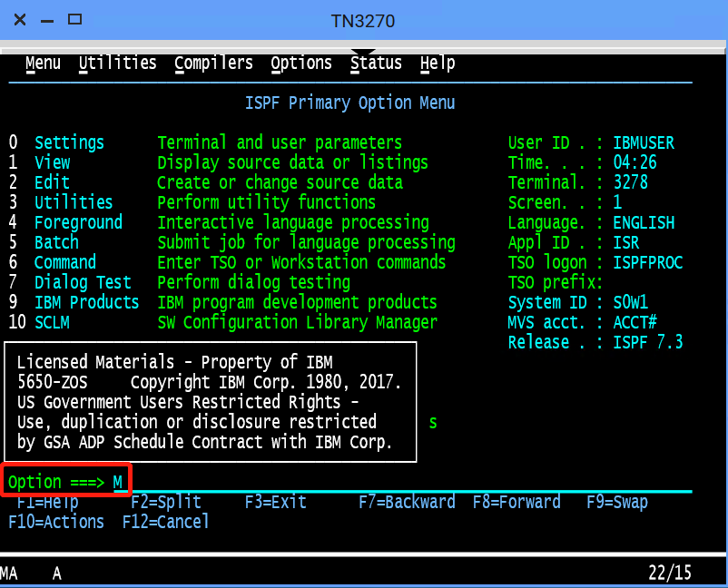The width and height of the screenshot is (728, 588).
Task: Select option 6 Command
Action: [x=64, y=262]
